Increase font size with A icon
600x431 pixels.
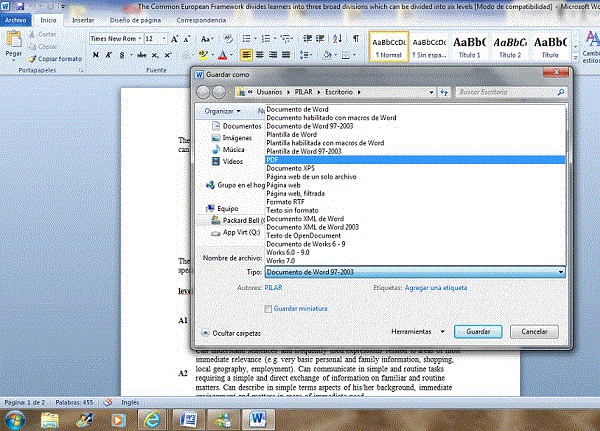(x=174, y=39)
